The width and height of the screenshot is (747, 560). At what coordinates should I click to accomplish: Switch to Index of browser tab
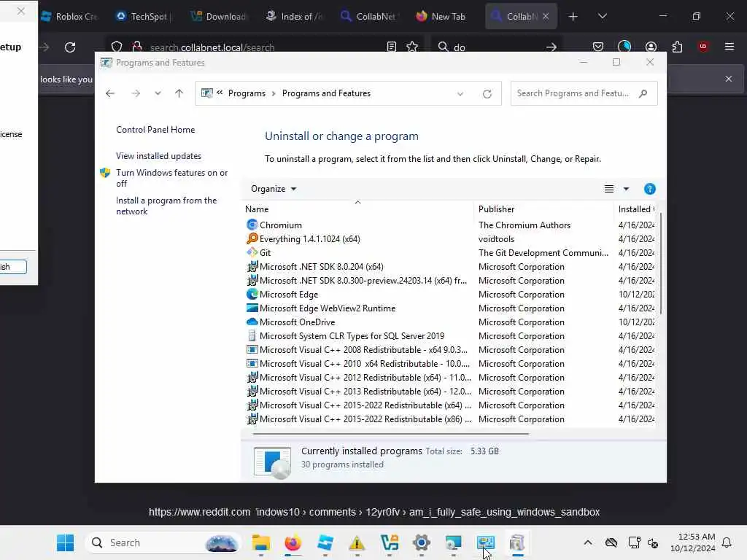[x=295, y=16]
